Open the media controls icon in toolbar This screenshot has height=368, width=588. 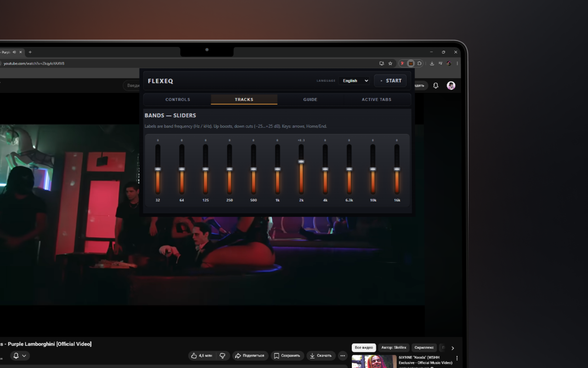point(441,63)
